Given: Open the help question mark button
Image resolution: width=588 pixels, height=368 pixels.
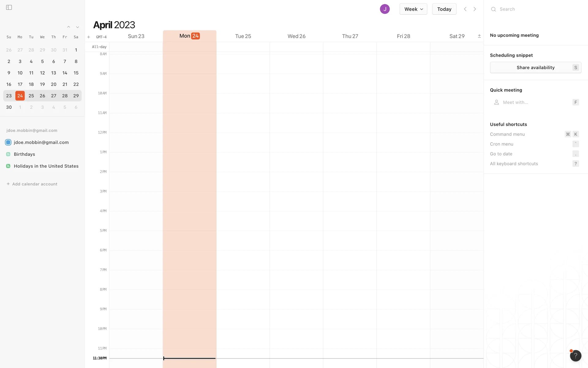Looking at the screenshot, I should pos(575,356).
